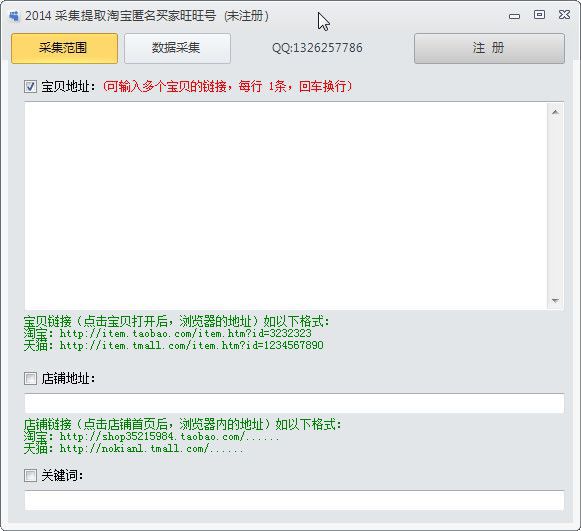The image size is (581, 531).
Task: Click the vertical scrollbar track of text area
Action: (555, 206)
